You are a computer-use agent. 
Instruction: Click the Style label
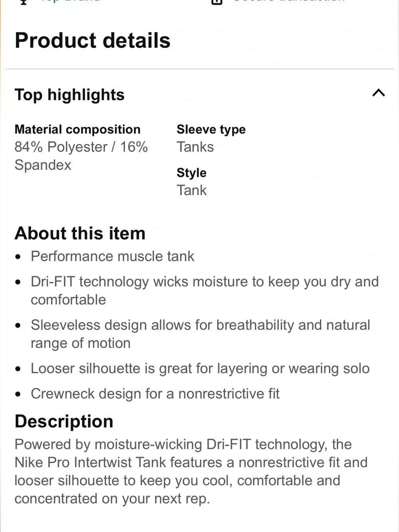pyautogui.click(x=192, y=172)
